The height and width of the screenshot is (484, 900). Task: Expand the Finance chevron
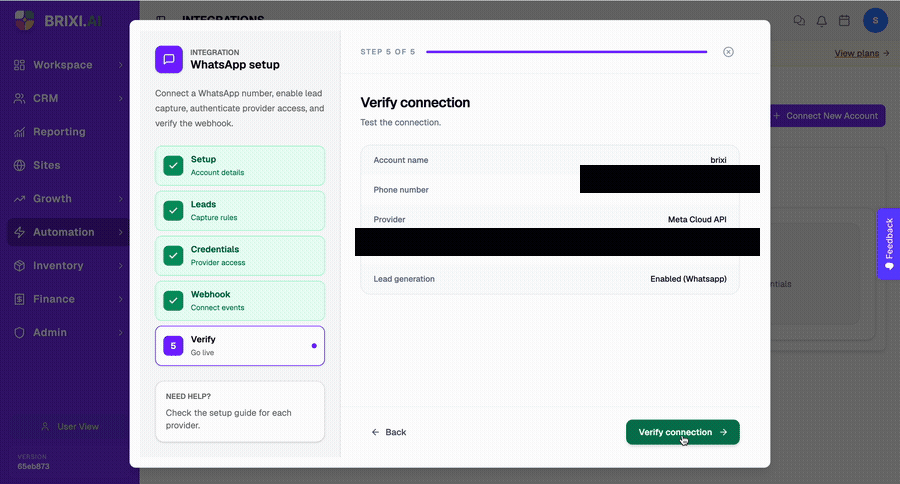pyautogui.click(x=121, y=299)
